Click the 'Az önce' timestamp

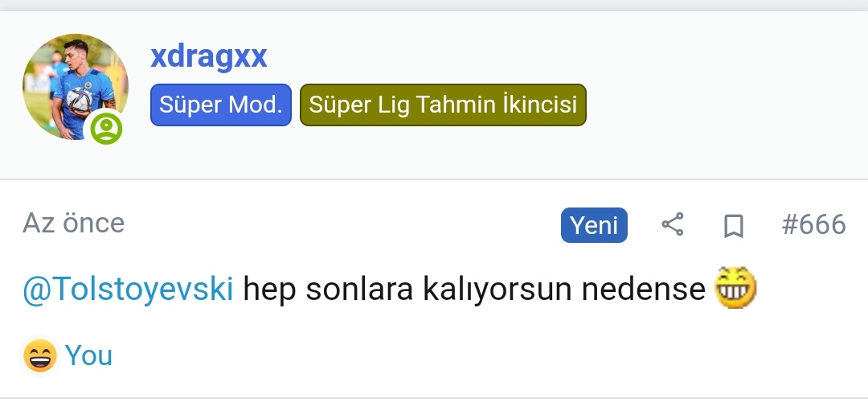pos(73,223)
